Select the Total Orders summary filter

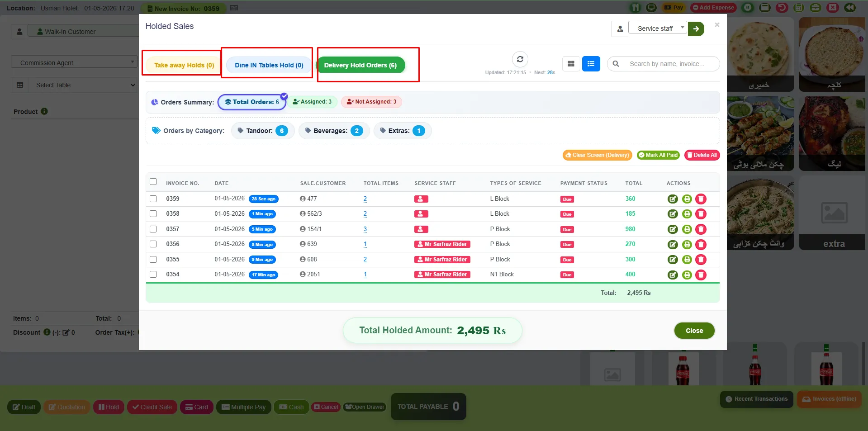pyautogui.click(x=252, y=102)
